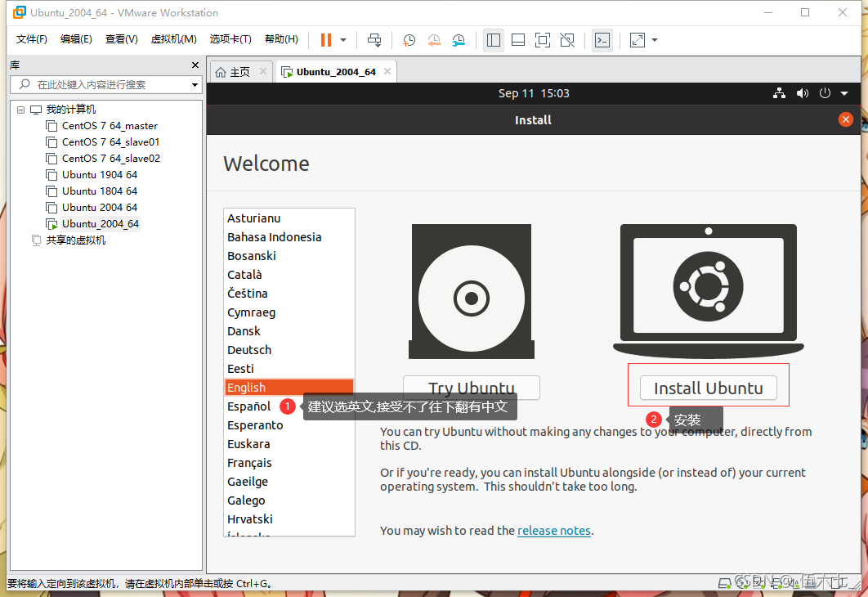Select Cymraeg language
This screenshot has height=597, width=868.
pyautogui.click(x=289, y=312)
